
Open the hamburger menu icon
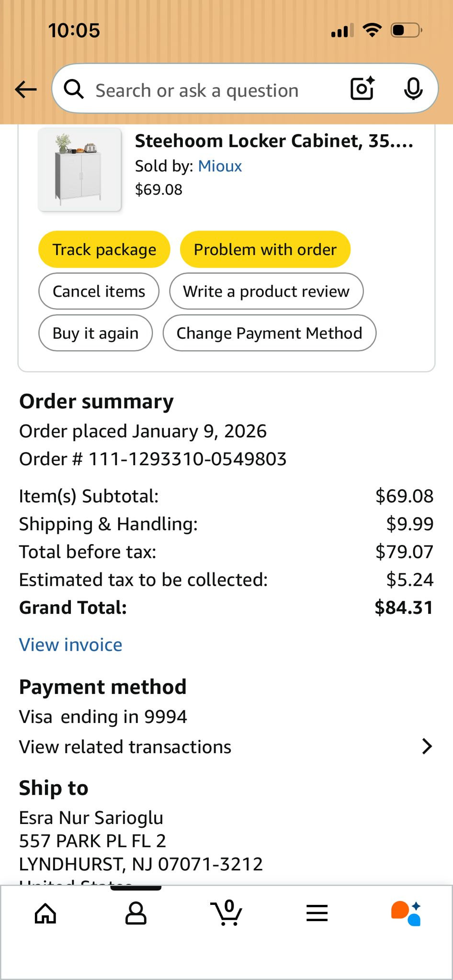[x=317, y=913]
